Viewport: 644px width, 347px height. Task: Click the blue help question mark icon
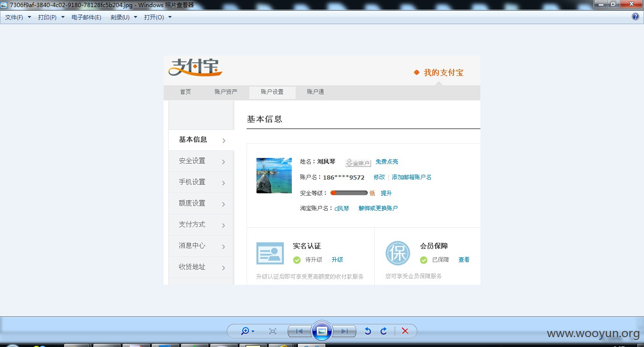[635, 17]
